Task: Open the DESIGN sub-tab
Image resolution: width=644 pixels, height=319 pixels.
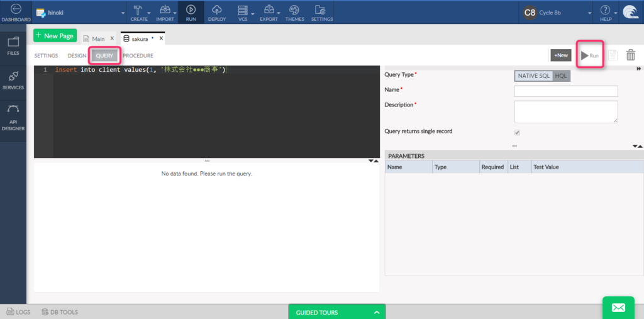Action: (77, 55)
